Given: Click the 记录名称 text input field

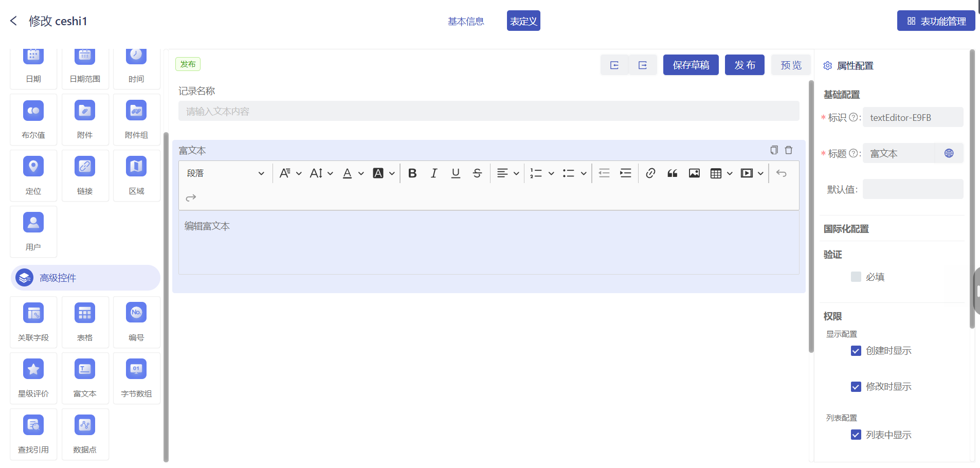Looking at the screenshot, I should pos(489,111).
